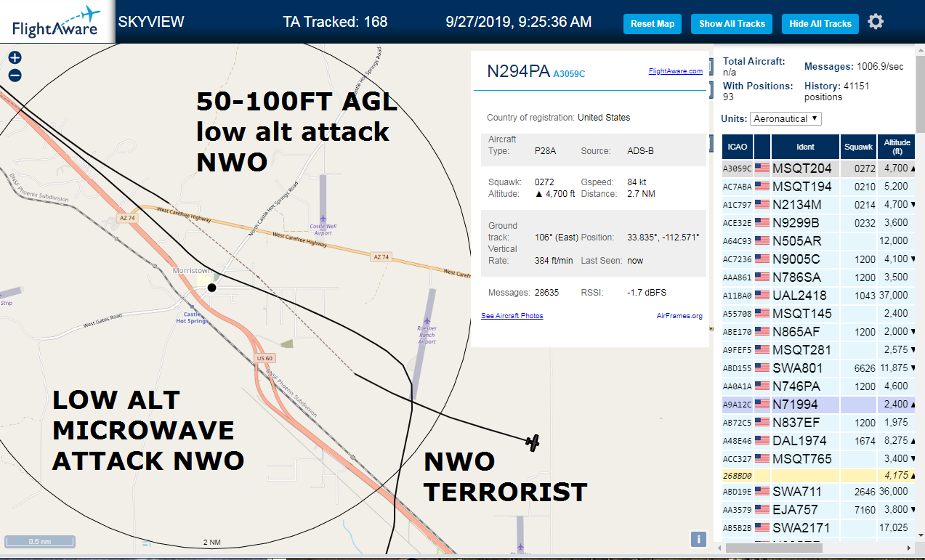Select the DAL1974 aircraft row
This screenshot has width=925, height=560.
(x=820, y=441)
